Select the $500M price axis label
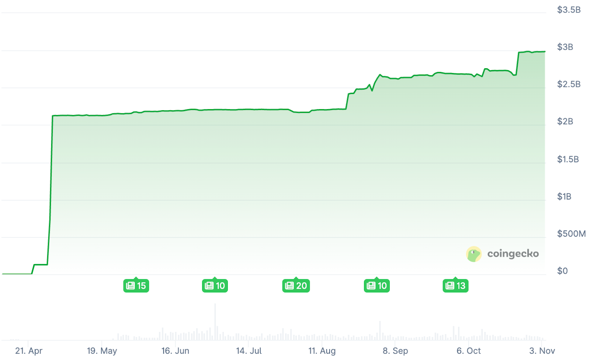Screen dimensions: 590x364 tap(571, 233)
